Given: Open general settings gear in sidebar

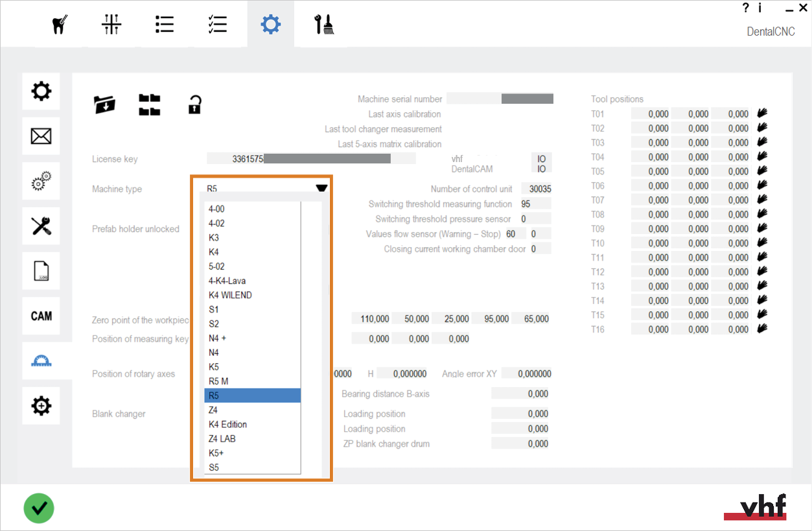Looking at the screenshot, I should click(41, 91).
